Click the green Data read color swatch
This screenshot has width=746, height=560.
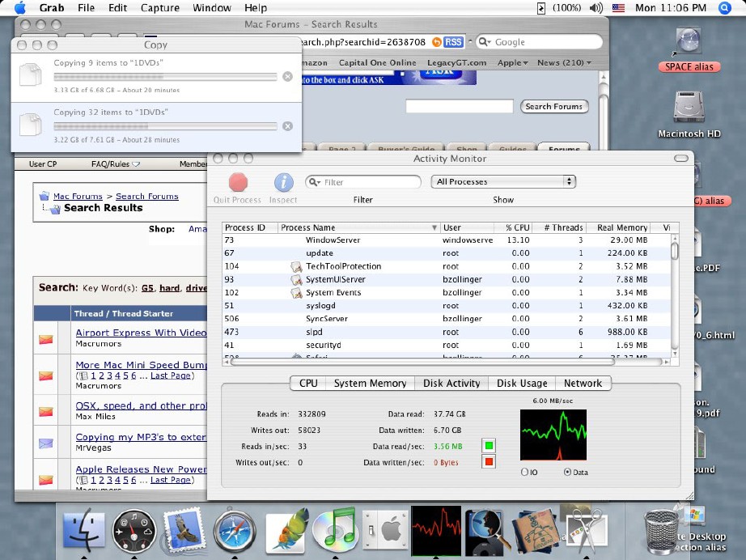489,446
